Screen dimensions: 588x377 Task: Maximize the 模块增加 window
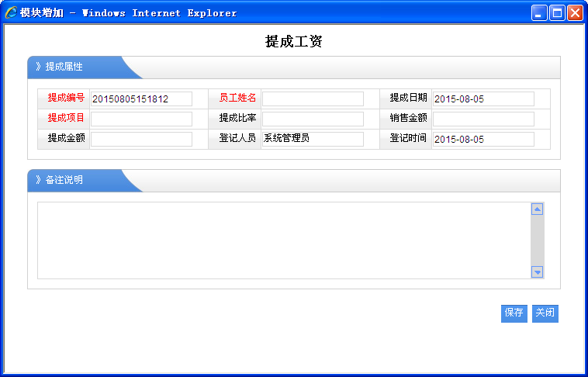557,13
